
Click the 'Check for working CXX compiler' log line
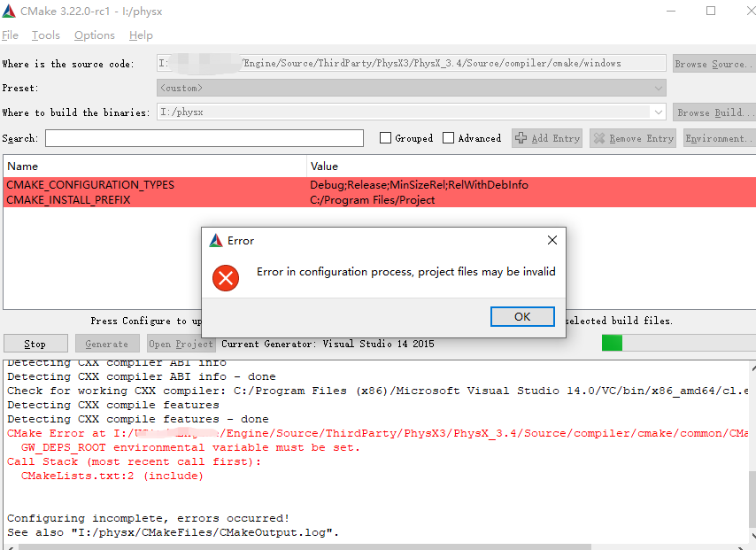coord(378,391)
